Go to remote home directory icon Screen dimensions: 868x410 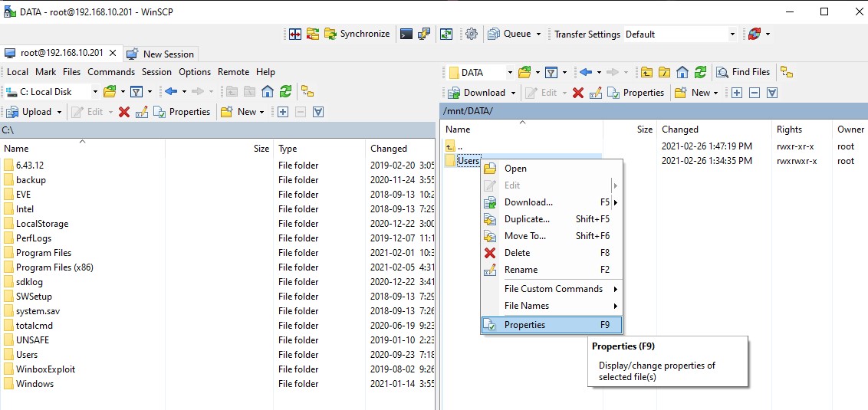[682, 73]
